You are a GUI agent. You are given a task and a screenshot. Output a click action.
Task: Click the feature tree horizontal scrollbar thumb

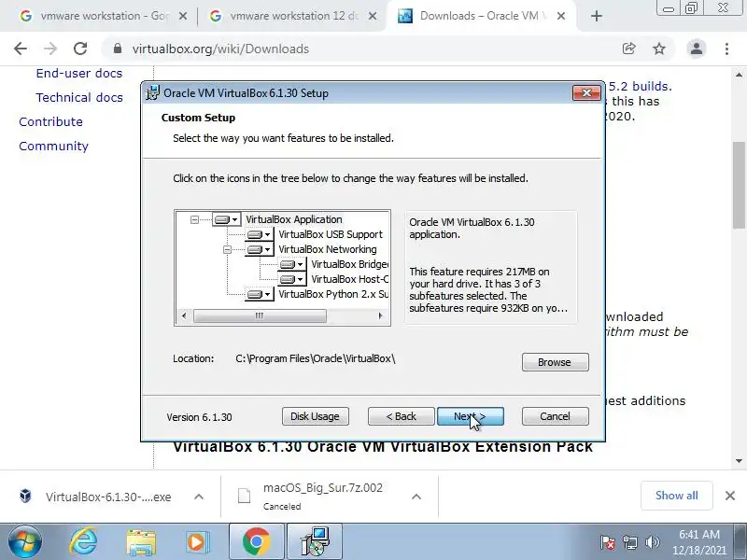[260, 315]
